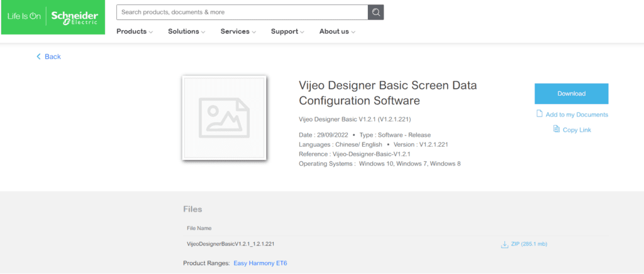
Task: Expand the Solutions chevron
Action: coord(203,32)
